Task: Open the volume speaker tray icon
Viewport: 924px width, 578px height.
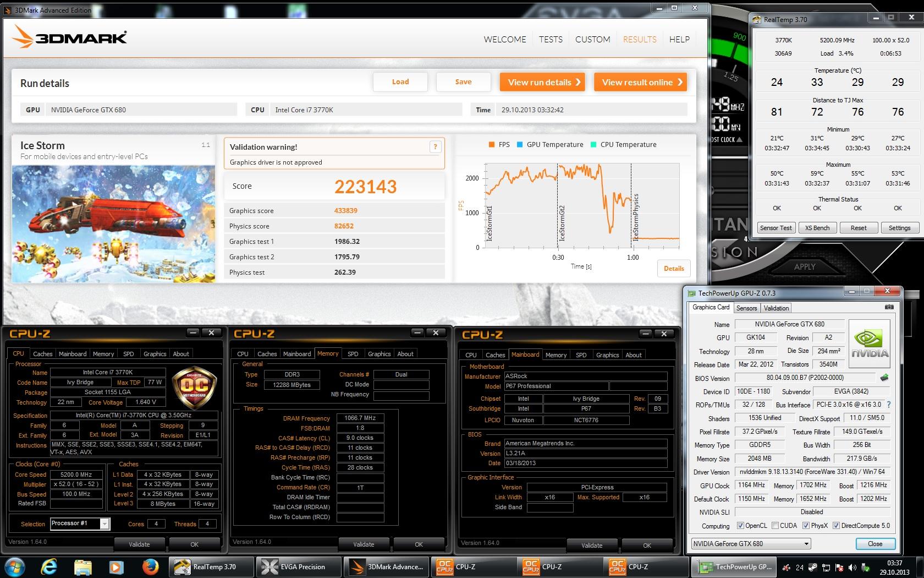Action: [852, 567]
